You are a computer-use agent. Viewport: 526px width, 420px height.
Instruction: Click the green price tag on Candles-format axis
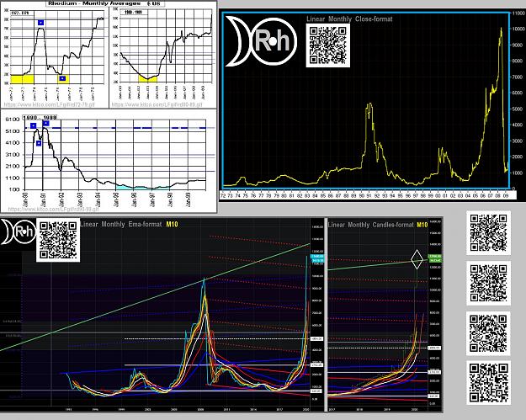[x=434, y=258]
